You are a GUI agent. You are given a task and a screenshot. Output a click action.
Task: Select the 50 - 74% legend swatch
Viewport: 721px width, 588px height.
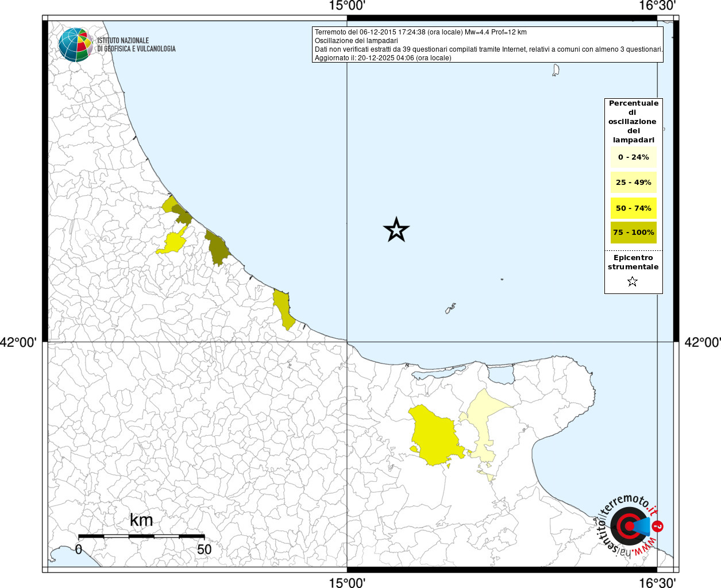point(633,208)
